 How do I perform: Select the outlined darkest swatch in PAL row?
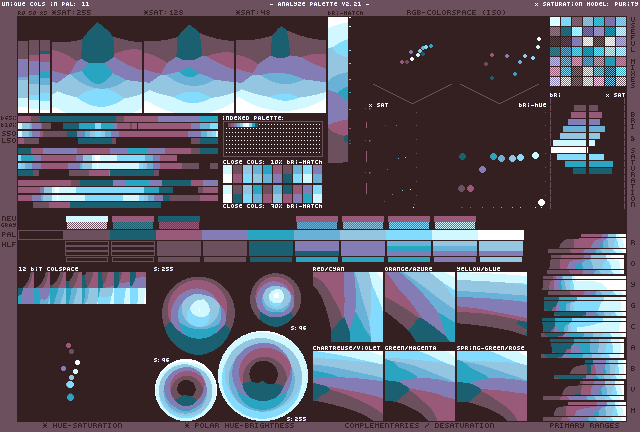coord(41,235)
